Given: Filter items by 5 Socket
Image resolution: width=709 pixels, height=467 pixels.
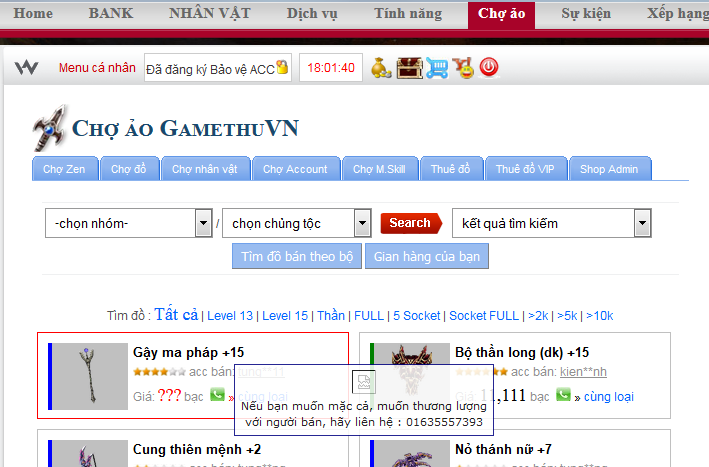Looking at the screenshot, I should pyautogui.click(x=416, y=316).
